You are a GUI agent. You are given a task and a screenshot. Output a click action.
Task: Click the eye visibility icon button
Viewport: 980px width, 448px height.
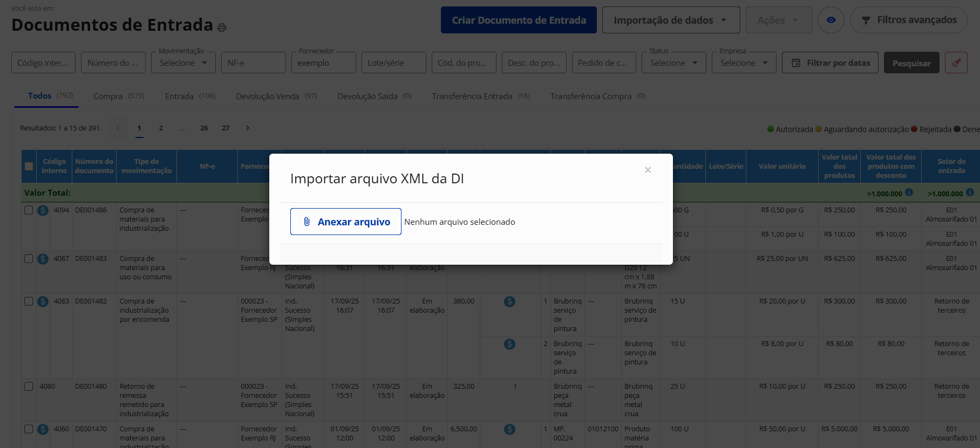831,20
